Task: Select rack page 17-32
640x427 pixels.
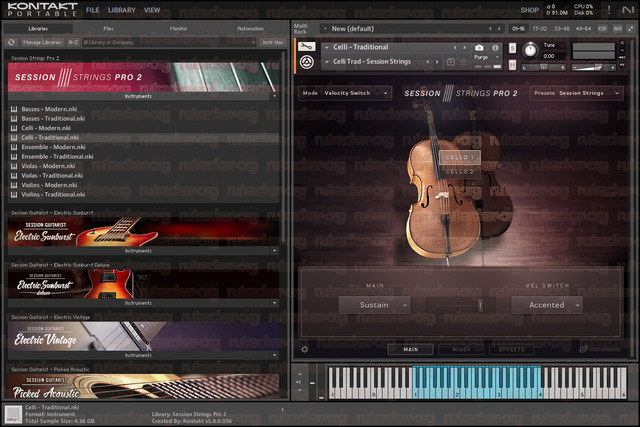Action: [x=540, y=29]
